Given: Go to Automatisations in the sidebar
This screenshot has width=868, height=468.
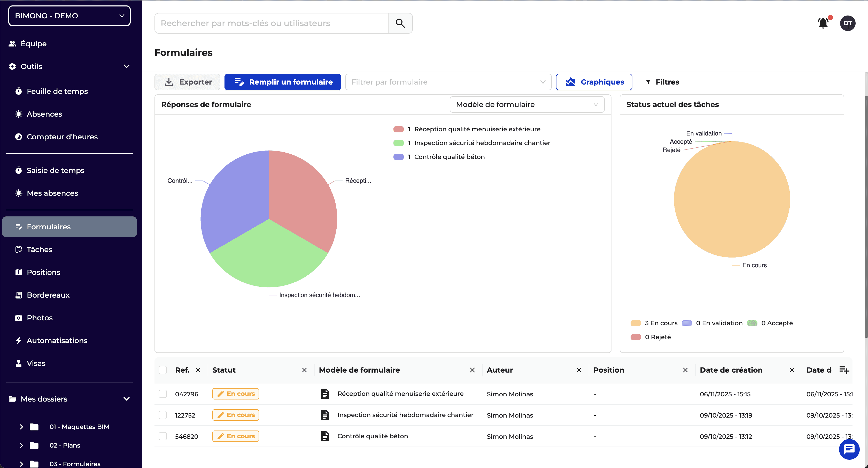Looking at the screenshot, I should [x=57, y=341].
